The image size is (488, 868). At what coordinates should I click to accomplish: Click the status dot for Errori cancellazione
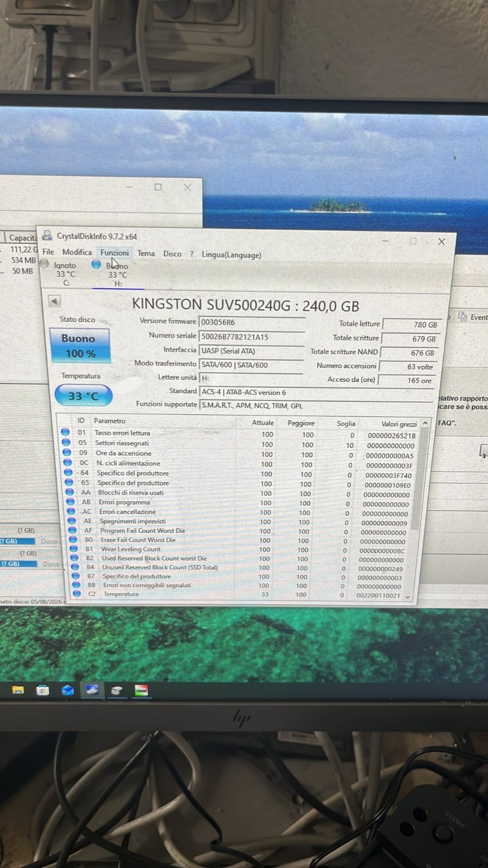tap(70, 512)
